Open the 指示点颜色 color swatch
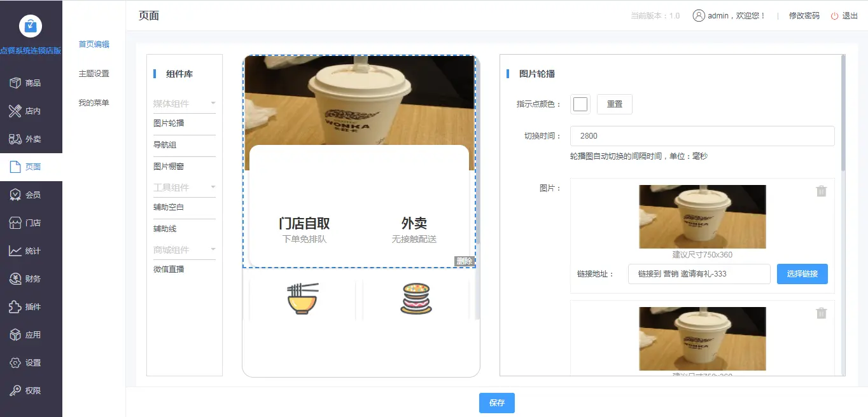This screenshot has height=417, width=868. tap(580, 104)
